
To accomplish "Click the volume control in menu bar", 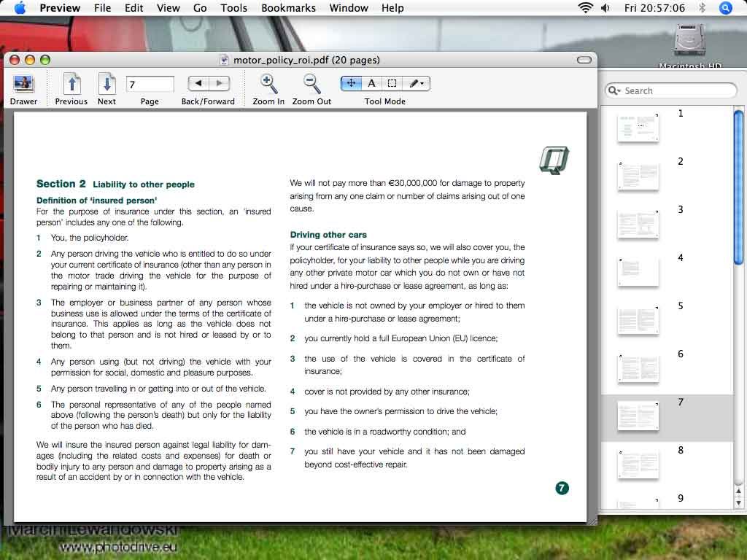I will 605,8.
